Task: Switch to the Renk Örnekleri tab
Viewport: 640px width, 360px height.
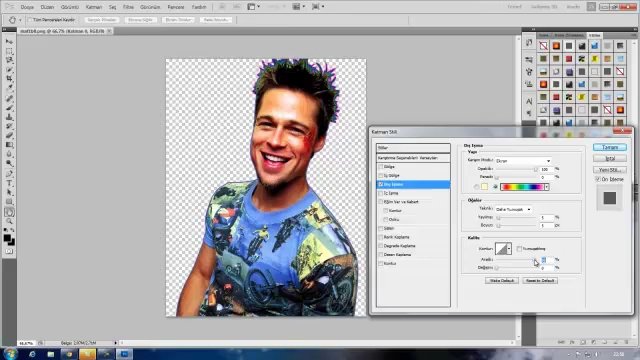Action: click(x=569, y=36)
